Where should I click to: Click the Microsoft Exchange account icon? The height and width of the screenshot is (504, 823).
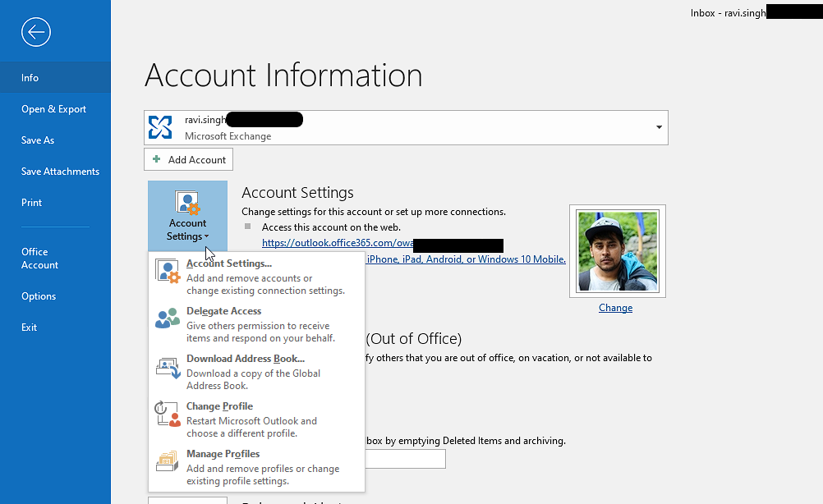click(160, 127)
